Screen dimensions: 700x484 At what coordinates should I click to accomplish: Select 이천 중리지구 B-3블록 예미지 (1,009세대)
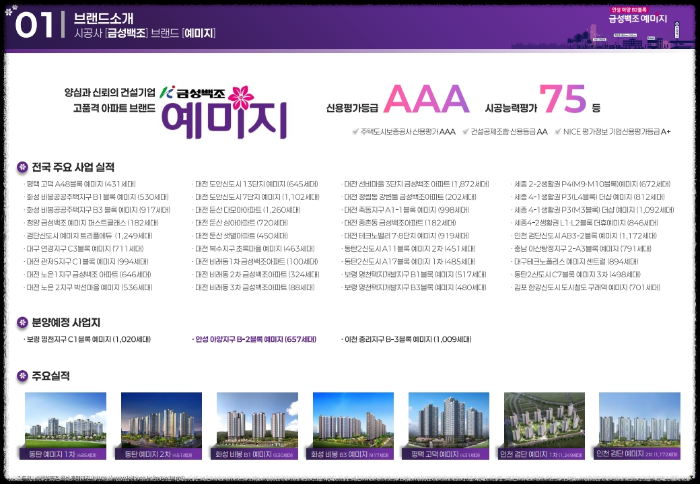point(407,339)
